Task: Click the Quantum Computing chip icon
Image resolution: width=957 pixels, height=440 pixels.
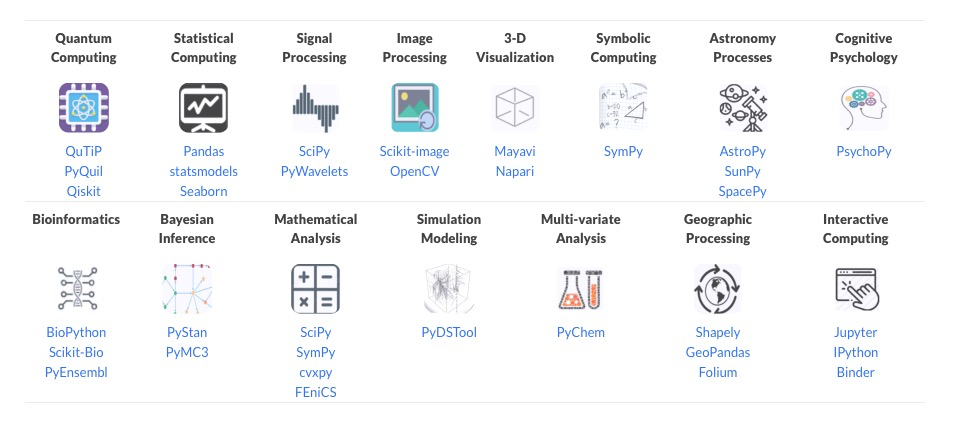Action: pos(84,108)
